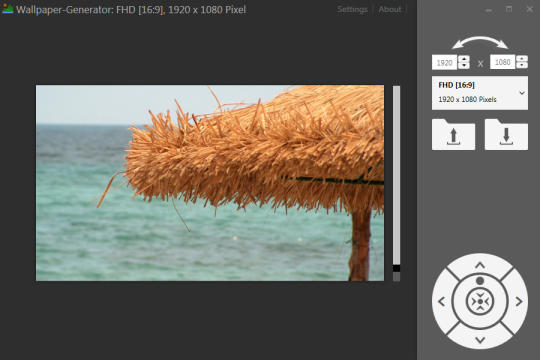Open the load image folder button

(x=453, y=135)
